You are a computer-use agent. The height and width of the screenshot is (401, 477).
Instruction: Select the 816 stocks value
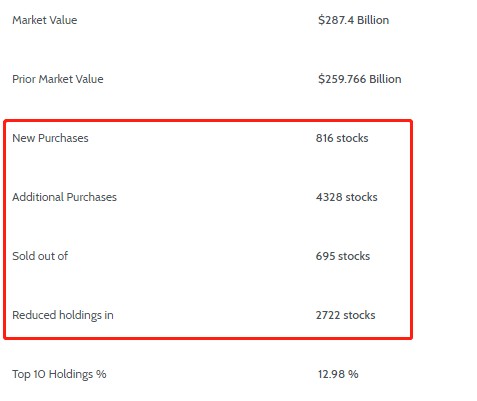342,138
